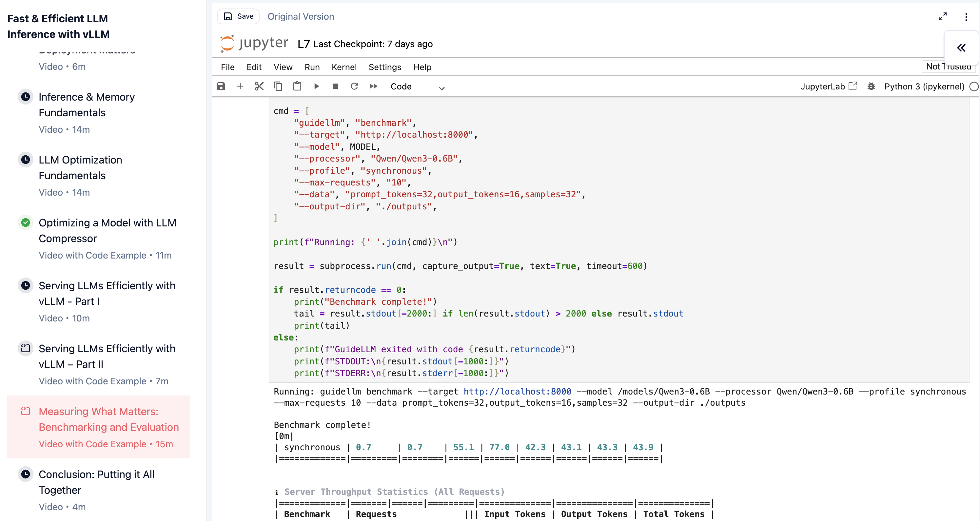Open the Edit menu

tap(254, 67)
